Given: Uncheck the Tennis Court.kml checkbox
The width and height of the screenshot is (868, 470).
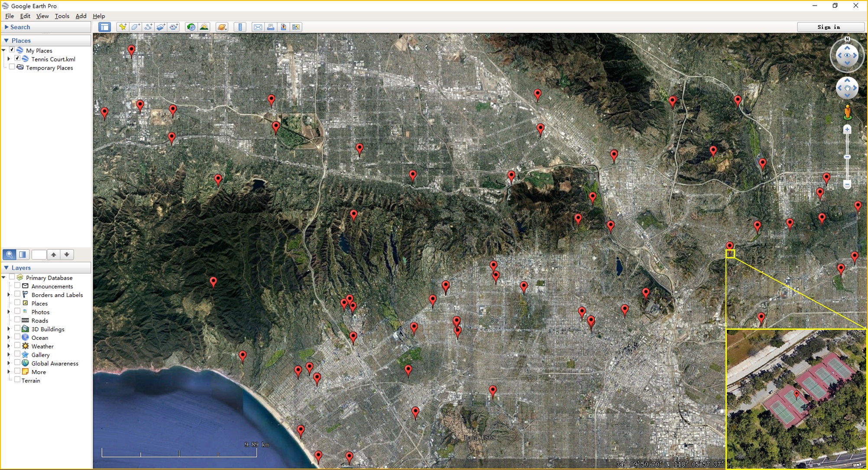Looking at the screenshot, I should point(17,58).
